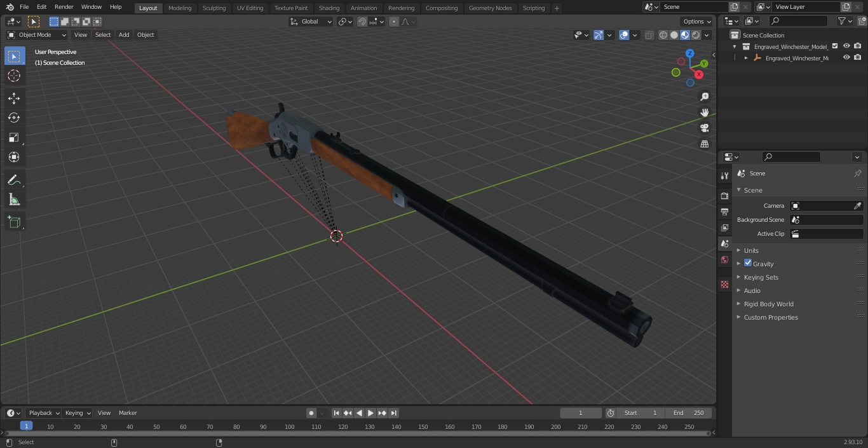
Task: Open the Output properties tab
Action: tap(724, 212)
